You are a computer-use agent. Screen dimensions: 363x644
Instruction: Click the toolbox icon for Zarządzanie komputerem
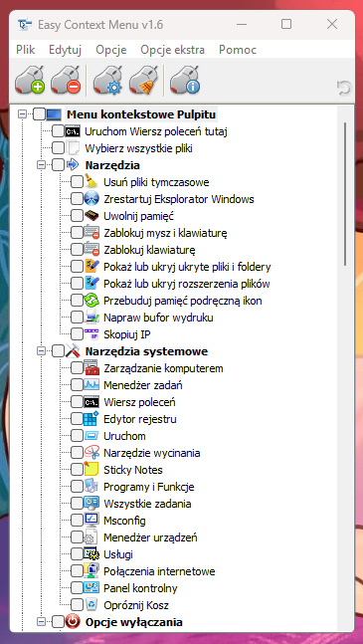(x=91, y=368)
